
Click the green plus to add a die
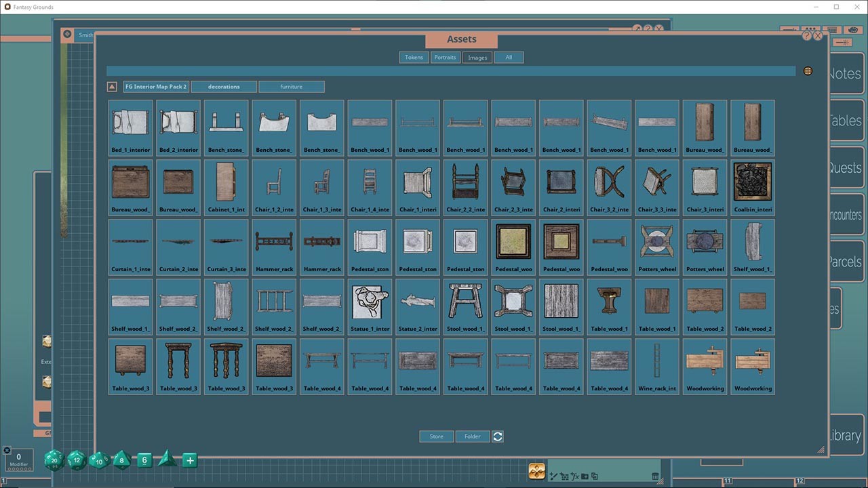coord(189,460)
